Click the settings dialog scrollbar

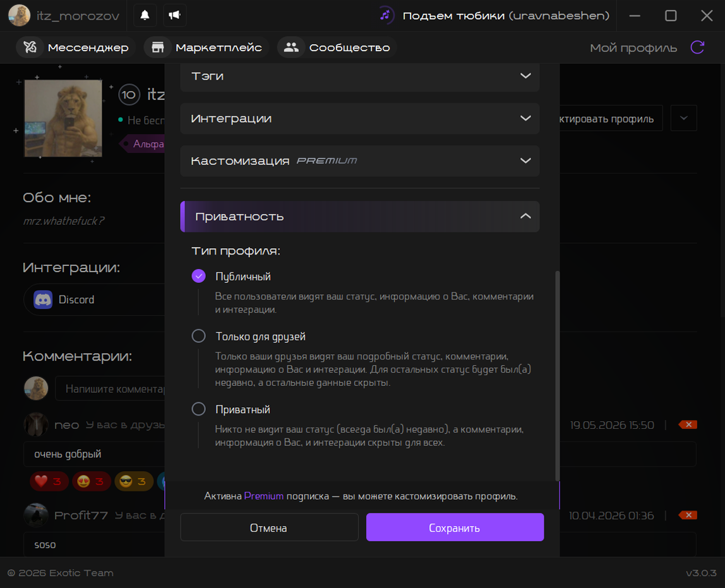point(557,376)
